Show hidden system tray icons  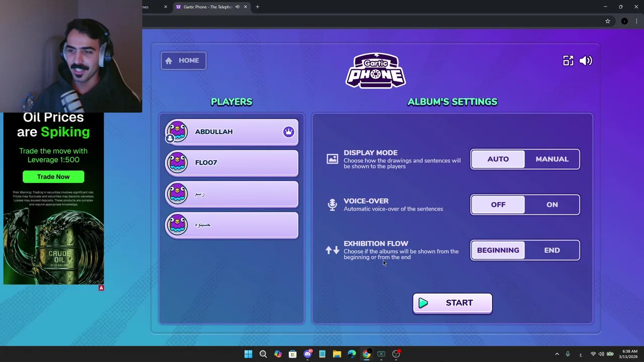click(557, 354)
